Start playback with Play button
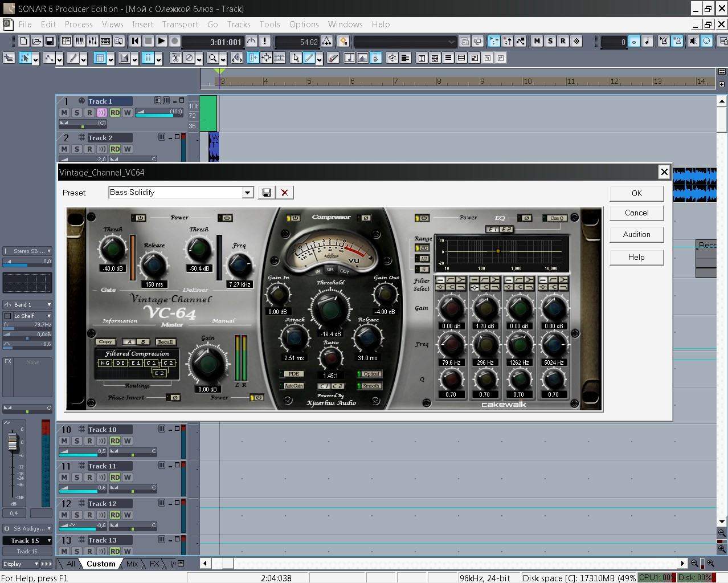 [x=161, y=41]
